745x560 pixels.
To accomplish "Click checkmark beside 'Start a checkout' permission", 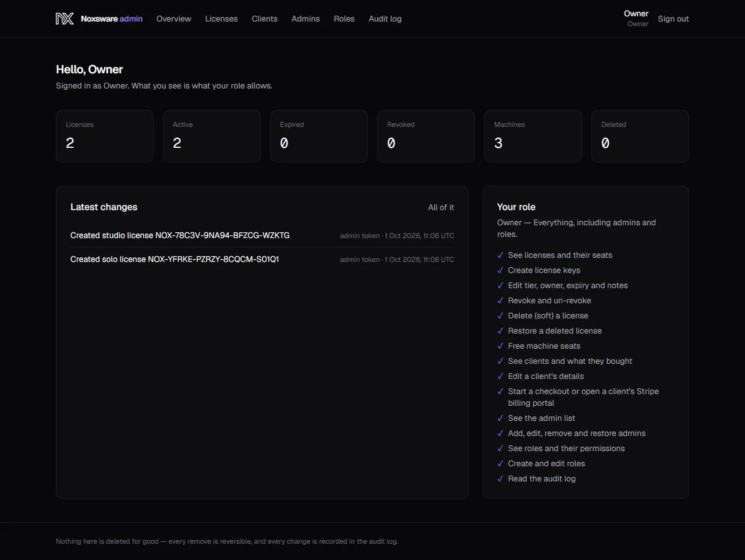I will pyautogui.click(x=500, y=391).
